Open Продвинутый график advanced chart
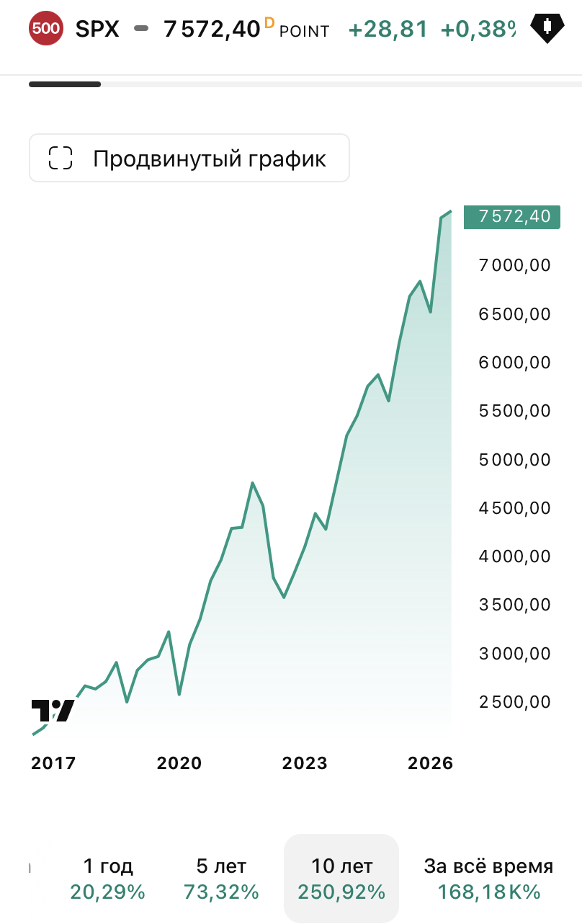The width and height of the screenshot is (582, 924). (189, 158)
